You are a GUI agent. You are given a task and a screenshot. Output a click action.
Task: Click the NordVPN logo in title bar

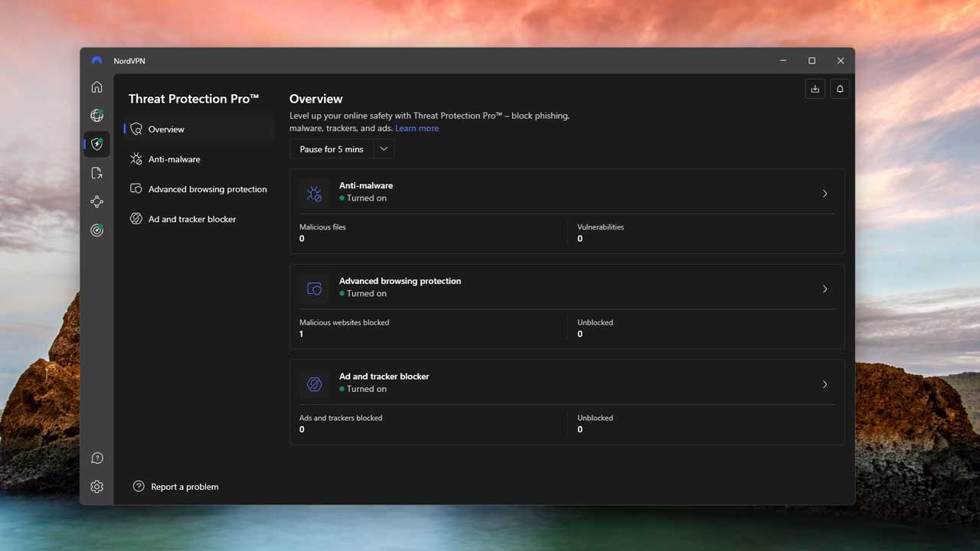(x=96, y=60)
